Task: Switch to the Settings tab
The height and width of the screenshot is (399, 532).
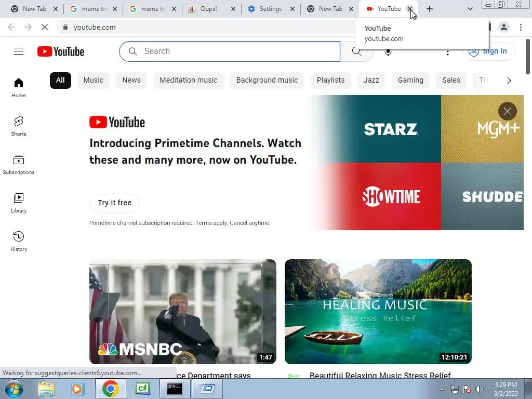Action: tap(270, 9)
